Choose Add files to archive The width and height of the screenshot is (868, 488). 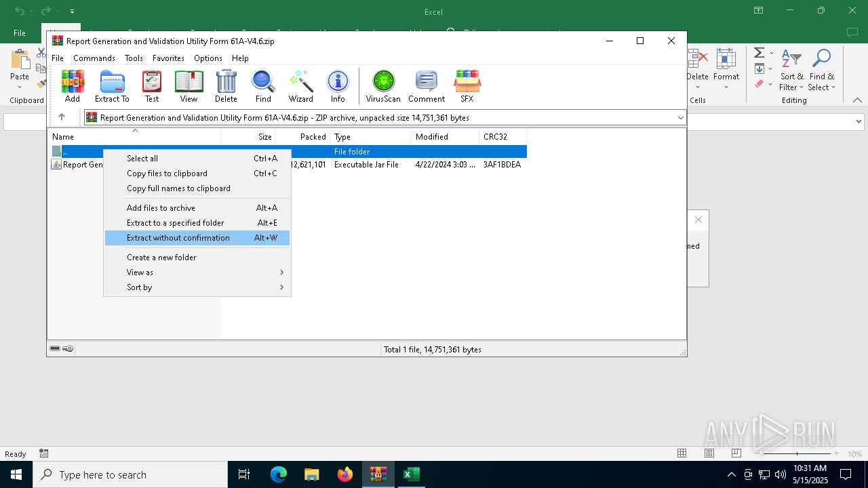pyautogui.click(x=197, y=208)
